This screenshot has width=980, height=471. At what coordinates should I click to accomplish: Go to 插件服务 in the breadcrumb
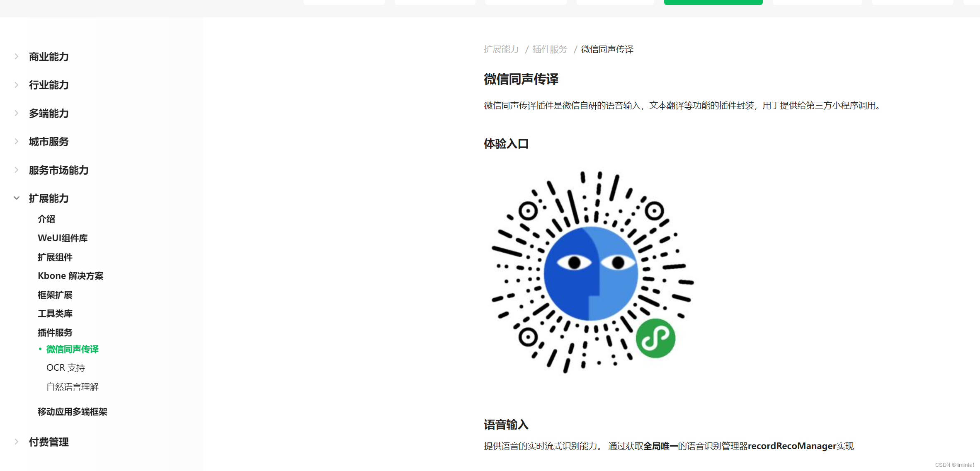[550, 49]
